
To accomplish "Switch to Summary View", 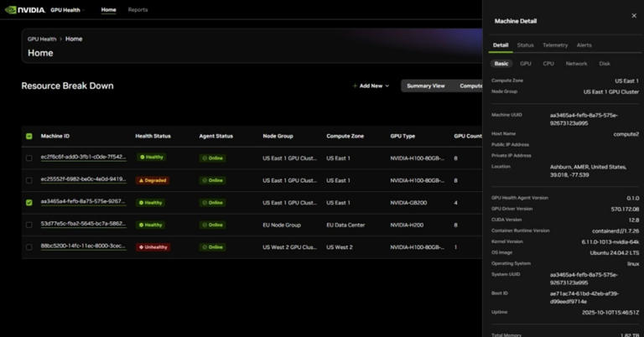I will pos(425,86).
